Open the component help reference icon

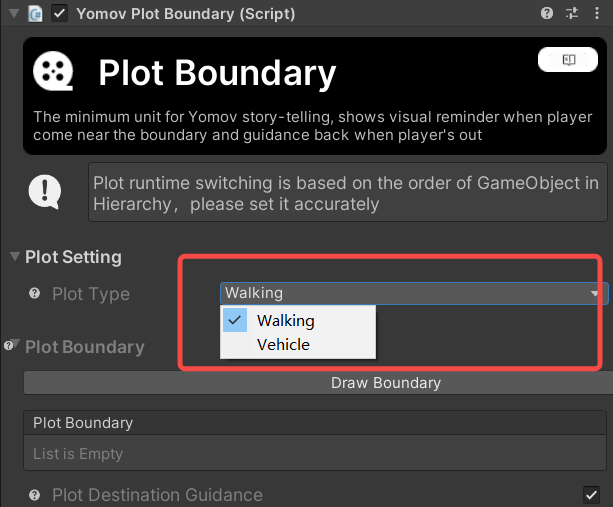[547, 13]
